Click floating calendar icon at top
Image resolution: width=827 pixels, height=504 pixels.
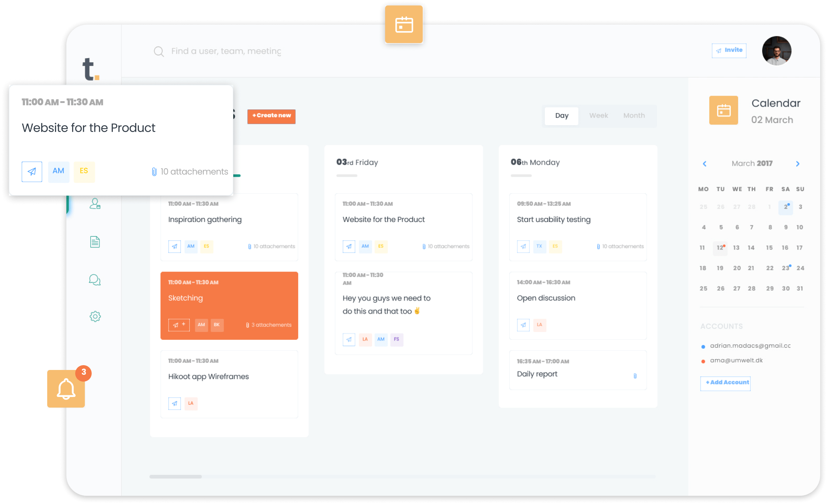(404, 25)
